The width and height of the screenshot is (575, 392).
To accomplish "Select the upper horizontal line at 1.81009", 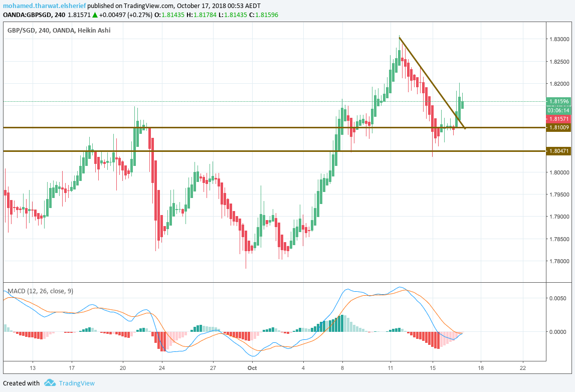I will (274, 128).
